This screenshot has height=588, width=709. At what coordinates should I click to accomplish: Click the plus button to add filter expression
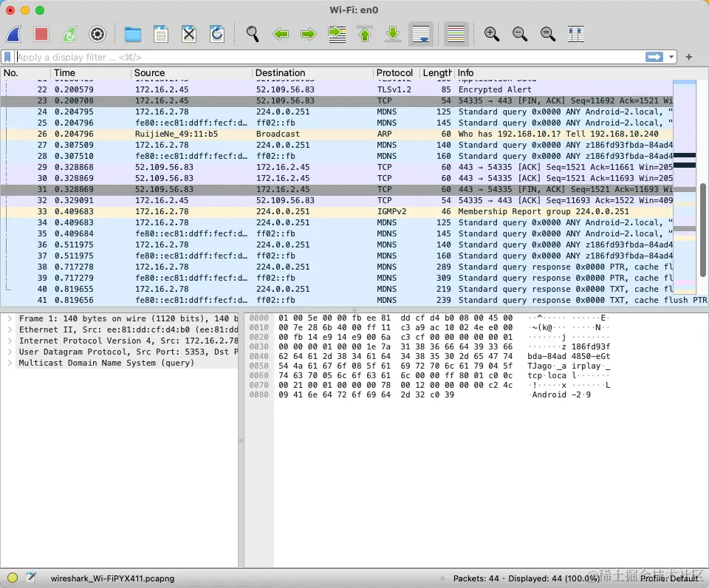click(x=689, y=57)
